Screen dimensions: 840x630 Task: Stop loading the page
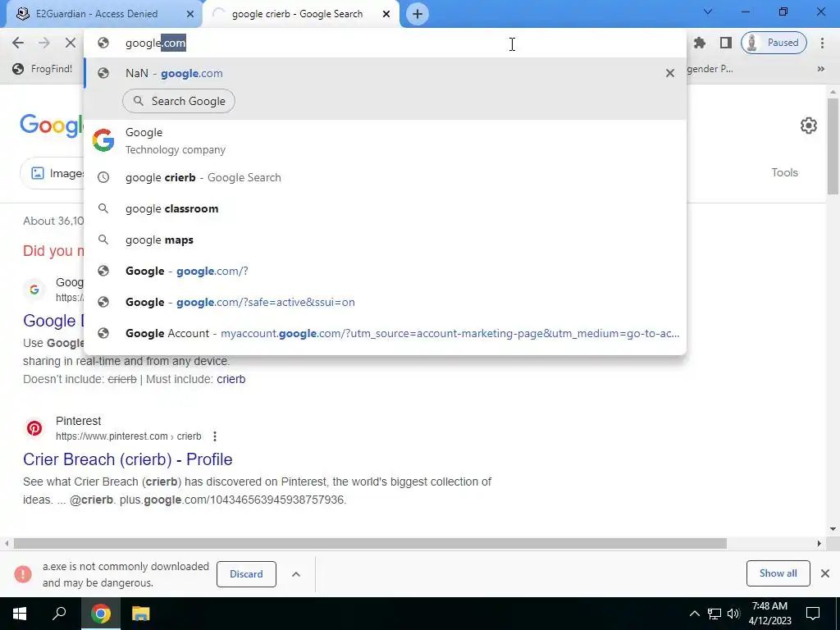point(71,43)
